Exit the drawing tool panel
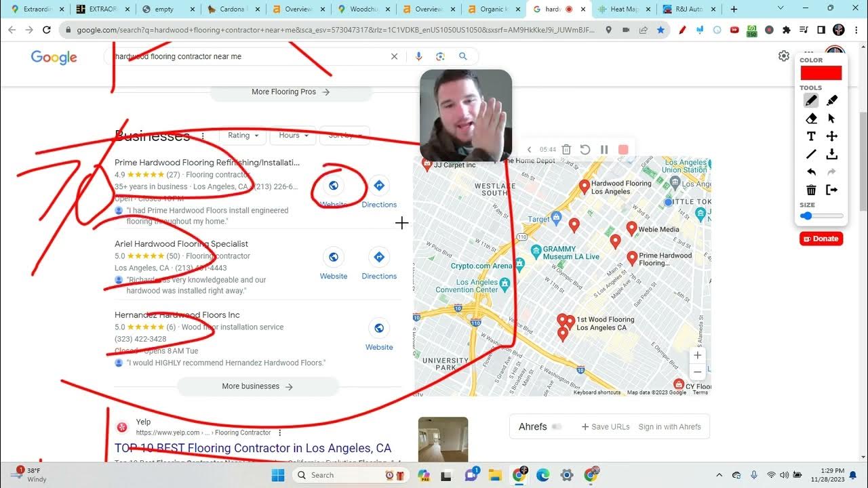The image size is (868, 488). point(832,190)
